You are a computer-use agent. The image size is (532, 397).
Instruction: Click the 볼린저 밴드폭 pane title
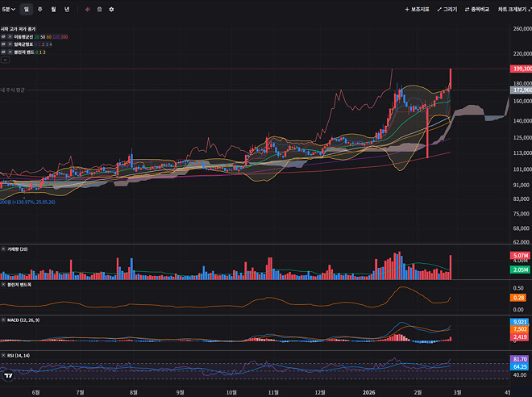point(19,285)
